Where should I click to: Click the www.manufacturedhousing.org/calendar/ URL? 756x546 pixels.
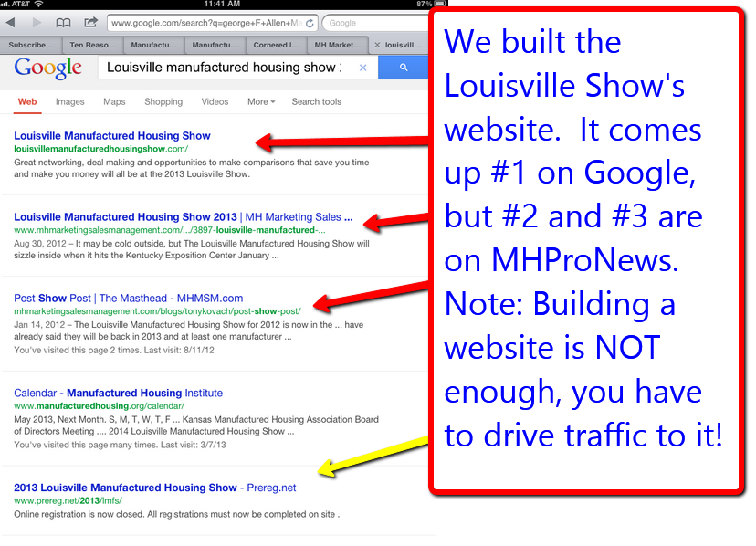[x=99, y=406]
